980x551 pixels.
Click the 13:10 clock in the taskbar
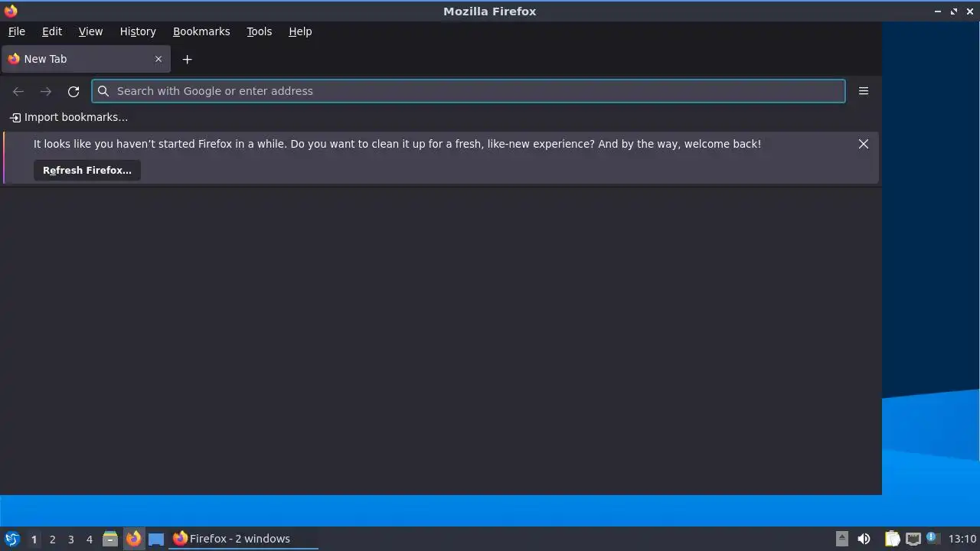(x=962, y=539)
